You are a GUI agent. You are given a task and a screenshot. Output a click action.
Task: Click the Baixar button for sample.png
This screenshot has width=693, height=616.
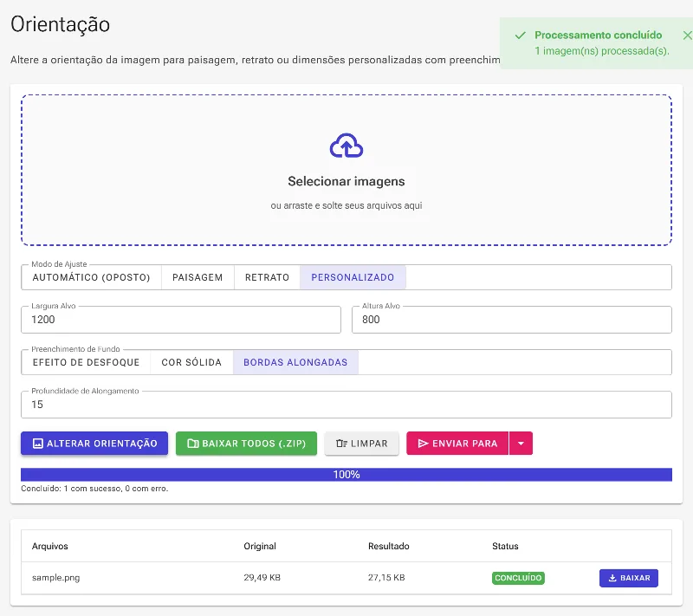click(629, 578)
